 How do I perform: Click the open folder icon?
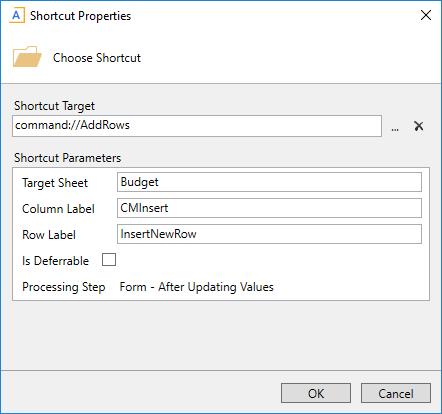click(x=27, y=57)
